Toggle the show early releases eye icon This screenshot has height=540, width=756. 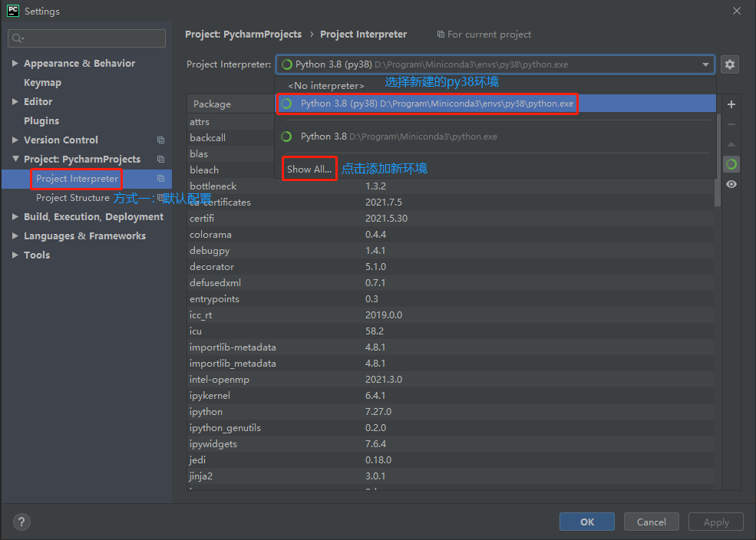(731, 184)
